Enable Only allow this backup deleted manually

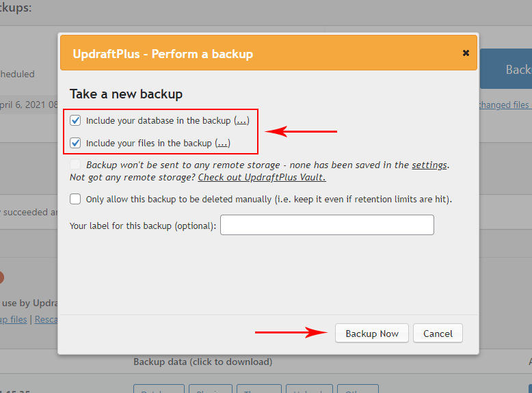tap(75, 200)
